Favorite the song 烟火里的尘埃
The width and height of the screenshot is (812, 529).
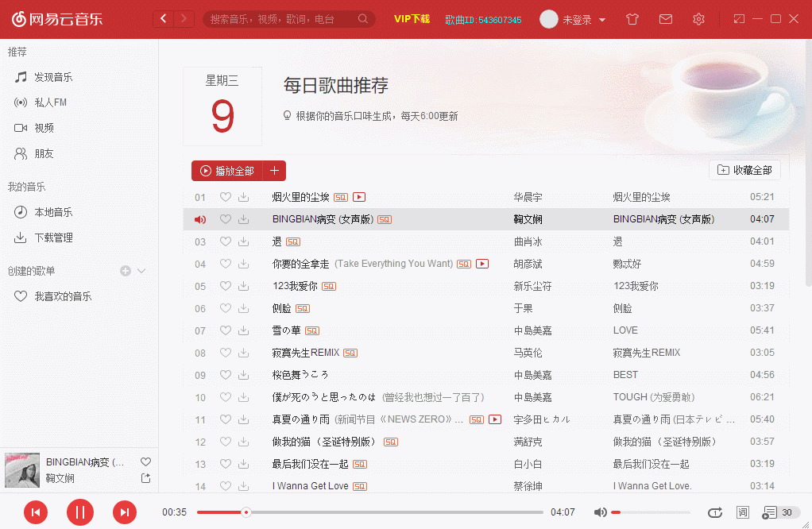click(x=225, y=196)
